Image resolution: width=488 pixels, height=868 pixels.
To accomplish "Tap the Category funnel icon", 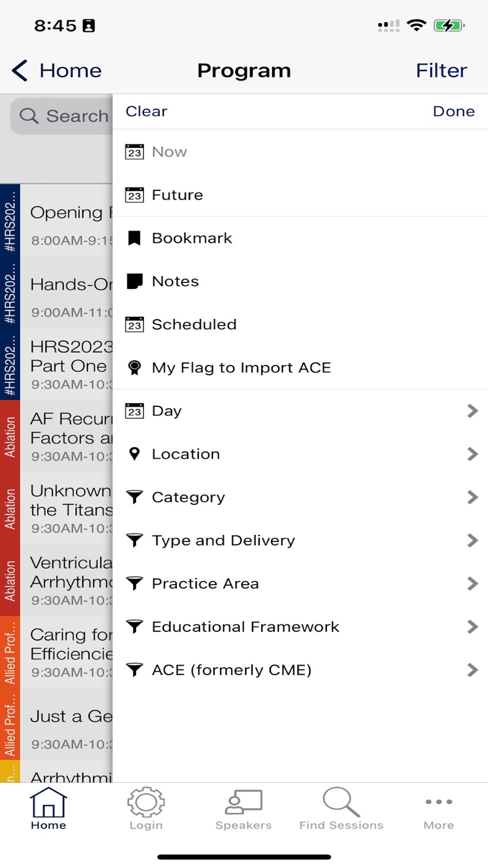I will [x=134, y=497].
